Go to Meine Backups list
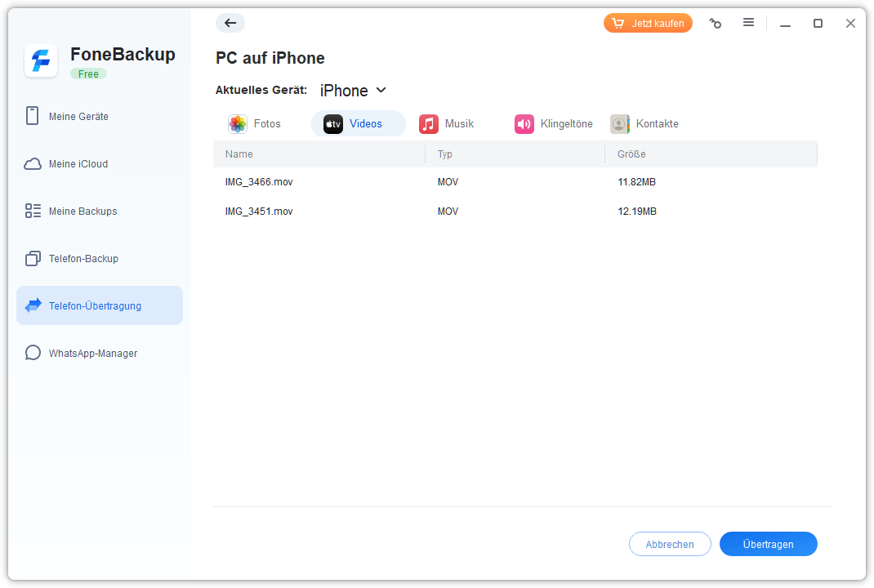The image size is (874, 588). 82,212
